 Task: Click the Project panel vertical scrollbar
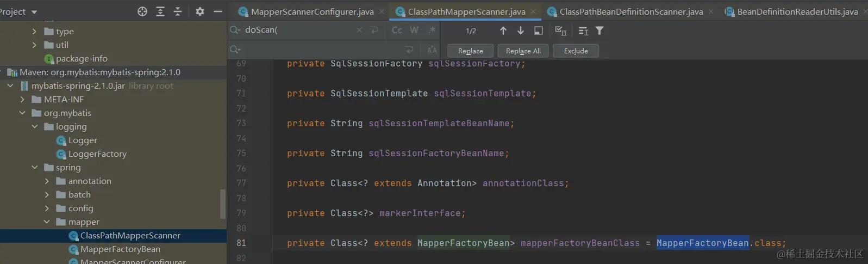[223, 204]
